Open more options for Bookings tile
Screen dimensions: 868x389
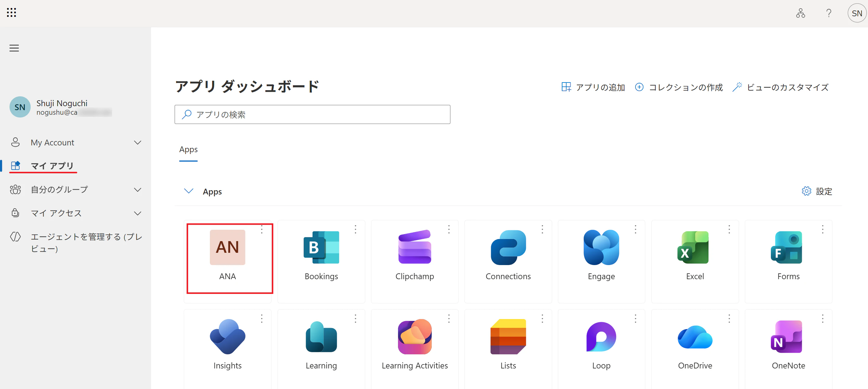(355, 229)
